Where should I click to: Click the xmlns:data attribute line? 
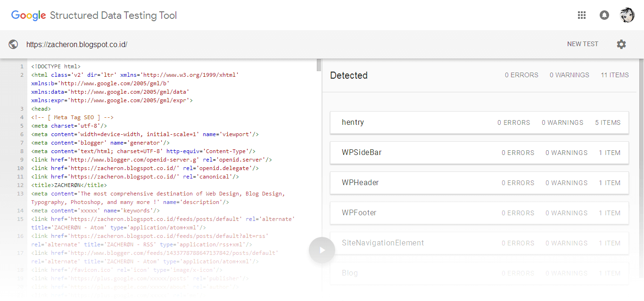point(110,92)
